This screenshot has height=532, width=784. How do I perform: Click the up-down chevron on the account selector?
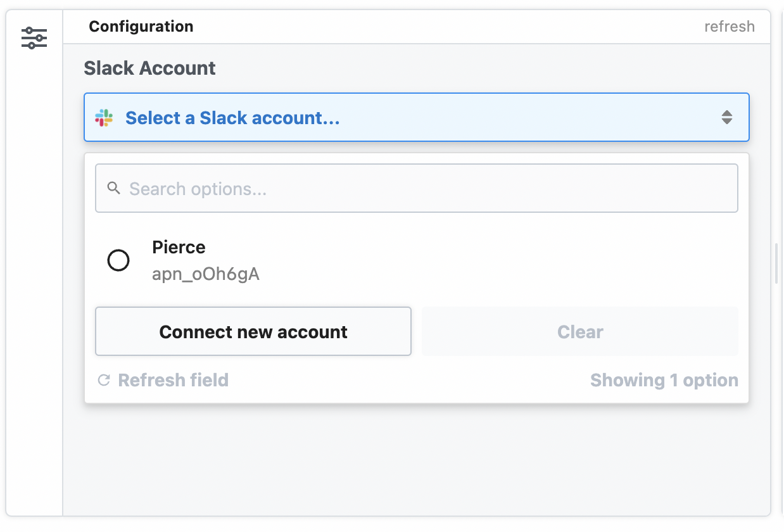pos(726,117)
